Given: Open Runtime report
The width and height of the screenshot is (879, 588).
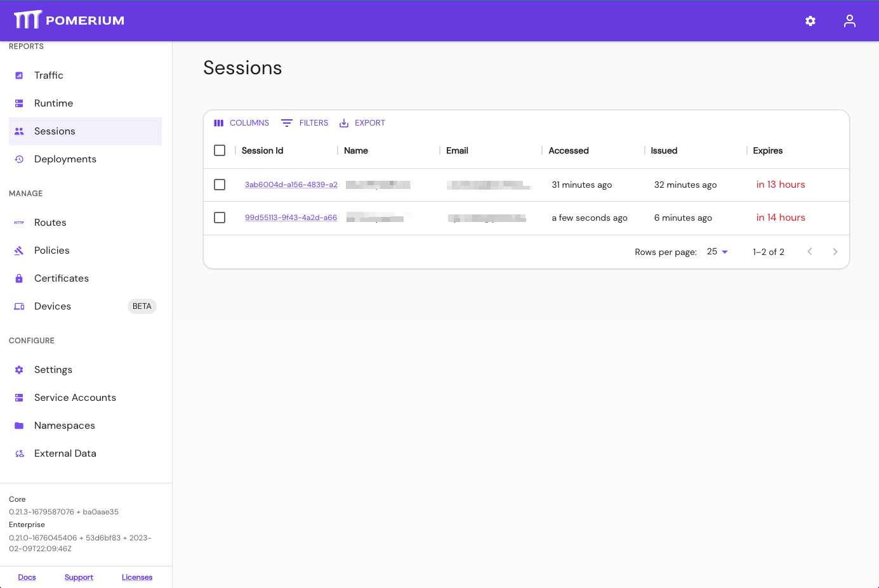Looking at the screenshot, I should (85, 103).
